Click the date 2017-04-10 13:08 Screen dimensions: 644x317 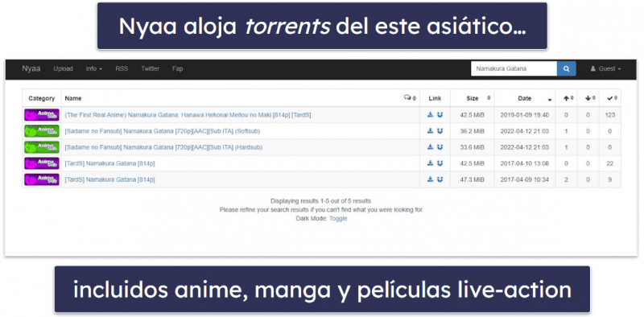(x=525, y=163)
